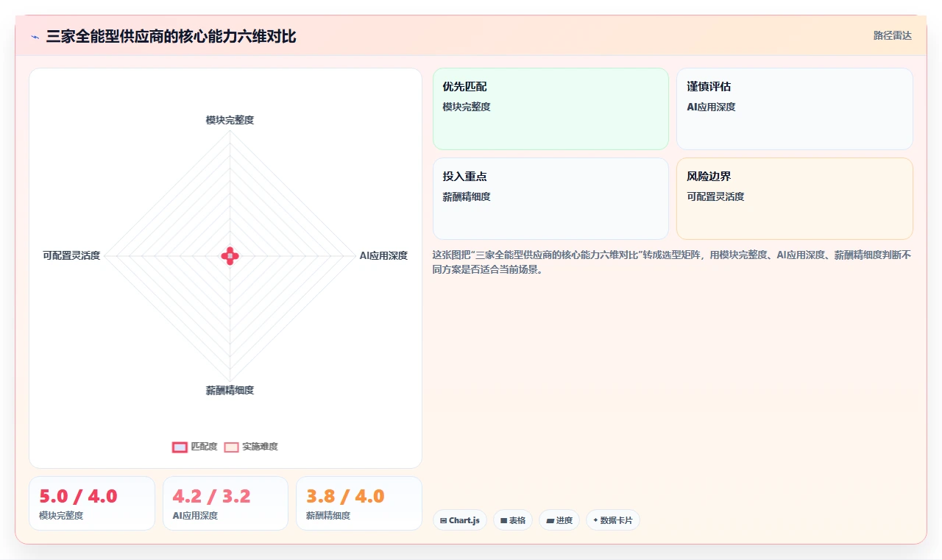
Task: Click the page title 三家全能型供应商的核心能力六维对比
Action: [x=171, y=36]
